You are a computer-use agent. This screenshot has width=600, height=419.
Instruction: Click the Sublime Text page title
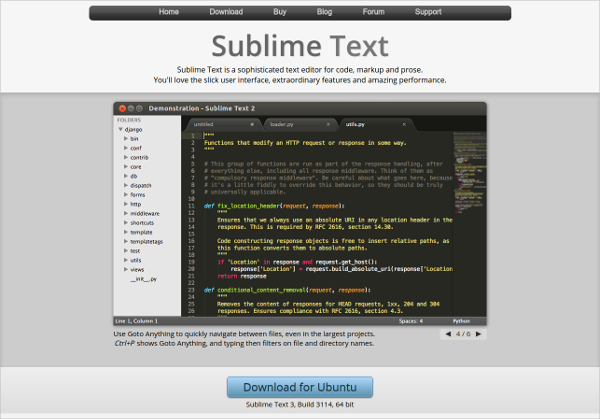300,46
